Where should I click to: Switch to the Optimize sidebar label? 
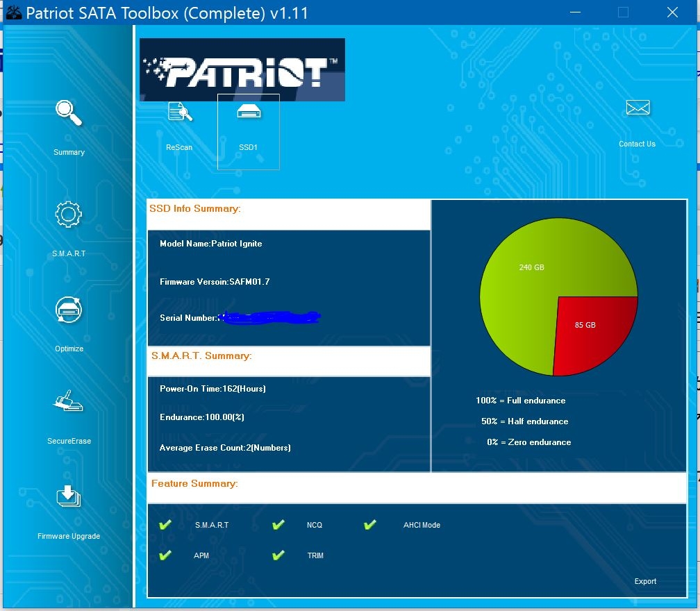click(69, 349)
